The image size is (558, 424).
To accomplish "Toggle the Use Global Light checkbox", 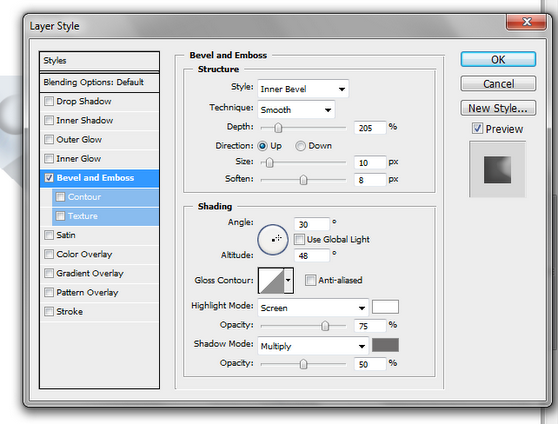I will coord(299,239).
